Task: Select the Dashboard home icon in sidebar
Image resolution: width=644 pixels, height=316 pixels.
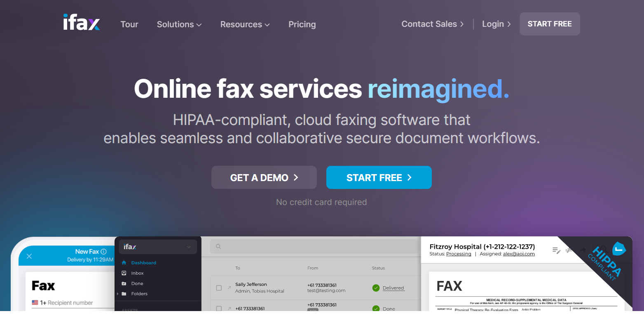Action: coord(124,262)
